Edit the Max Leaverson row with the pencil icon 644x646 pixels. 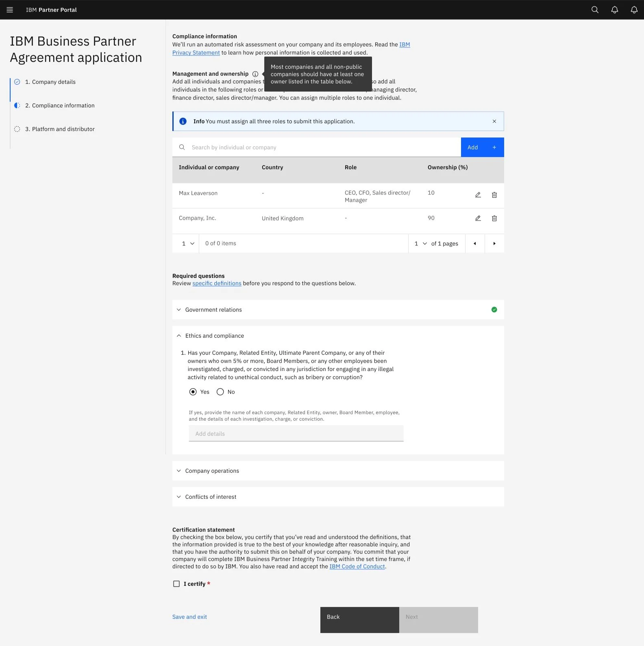(x=478, y=195)
